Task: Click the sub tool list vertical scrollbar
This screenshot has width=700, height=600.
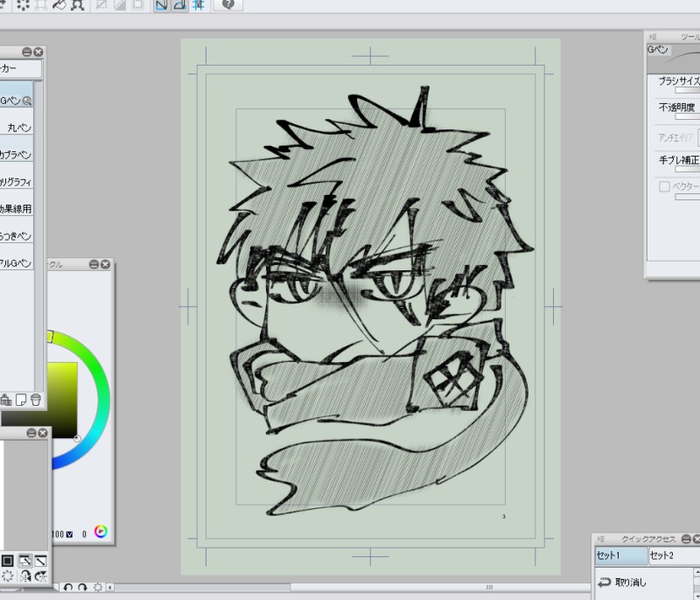Action: [38, 236]
